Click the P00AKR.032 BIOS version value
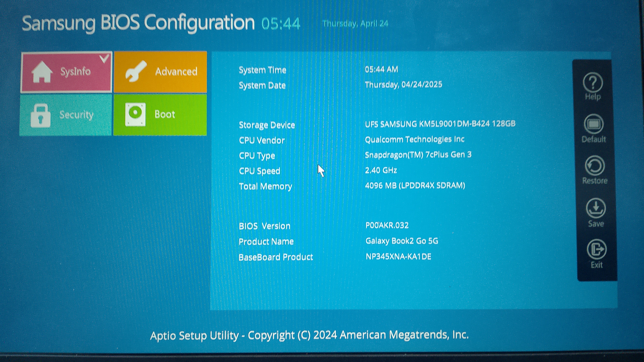Screen dimensions: 644x362 (x=387, y=225)
